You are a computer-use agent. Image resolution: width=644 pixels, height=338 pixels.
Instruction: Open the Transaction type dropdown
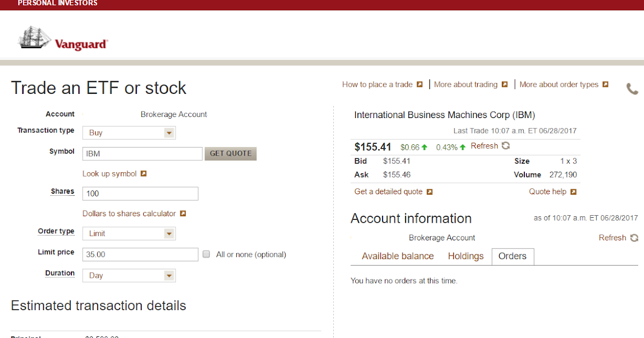tap(129, 133)
